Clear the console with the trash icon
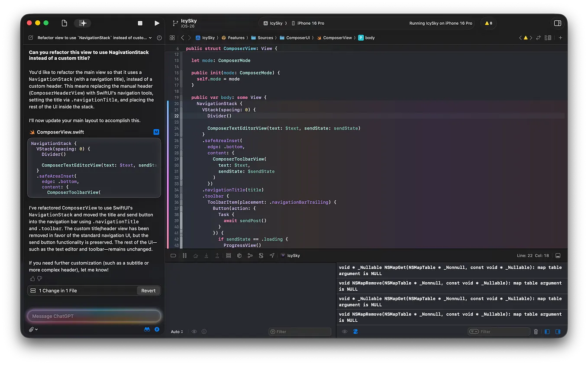 tap(536, 331)
